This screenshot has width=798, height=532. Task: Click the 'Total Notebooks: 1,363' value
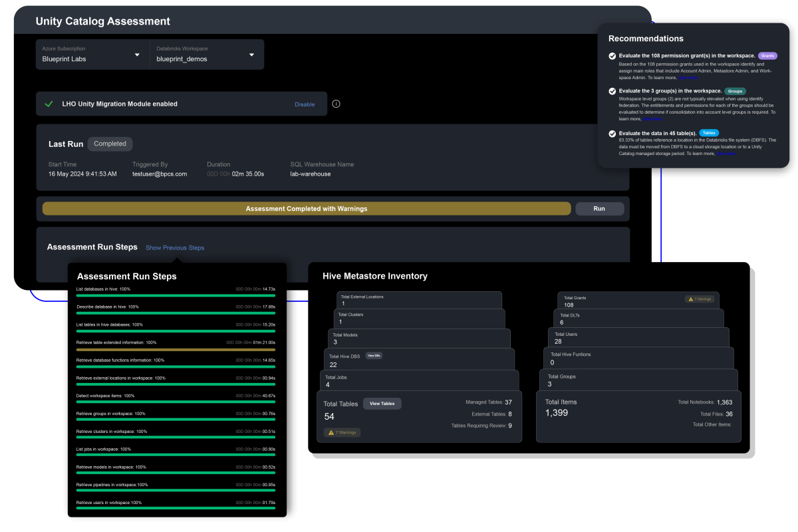(x=705, y=402)
